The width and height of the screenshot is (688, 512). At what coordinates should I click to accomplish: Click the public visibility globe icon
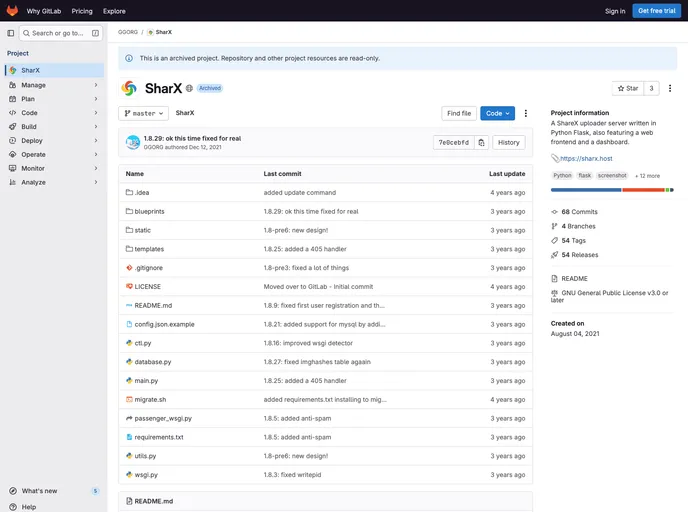189,88
